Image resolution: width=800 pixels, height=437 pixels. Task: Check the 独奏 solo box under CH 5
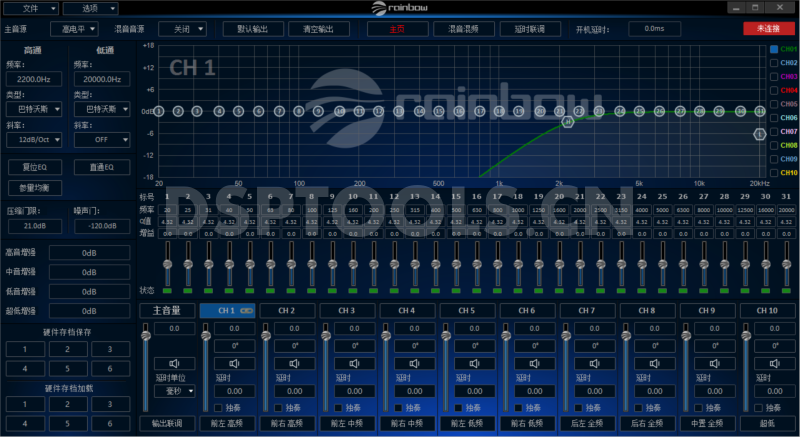click(460, 408)
